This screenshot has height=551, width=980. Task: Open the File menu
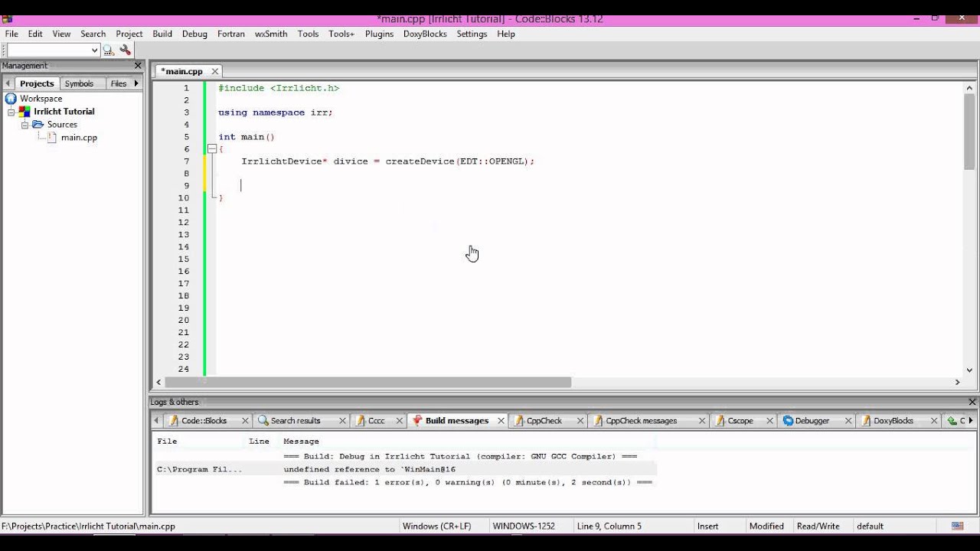click(11, 34)
